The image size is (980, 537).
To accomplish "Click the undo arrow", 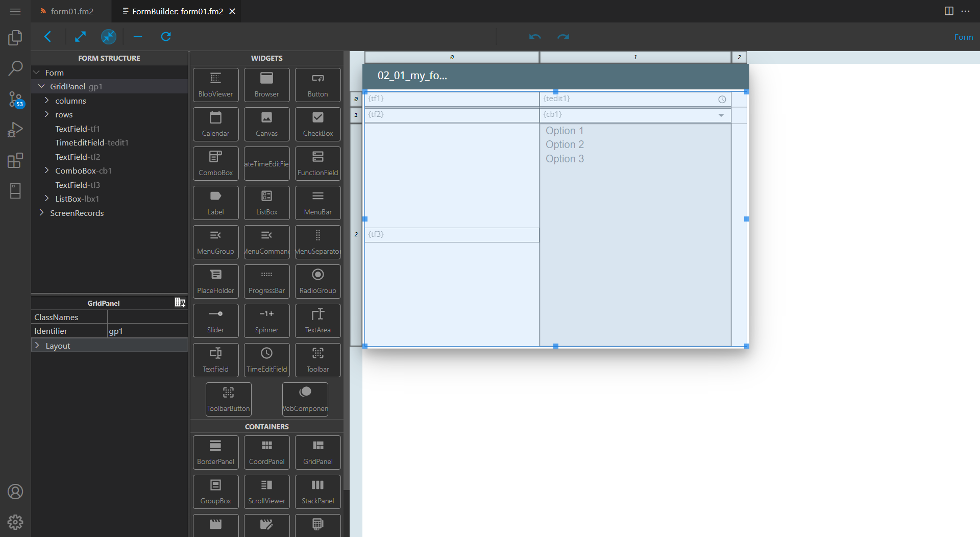I will click(x=535, y=37).
